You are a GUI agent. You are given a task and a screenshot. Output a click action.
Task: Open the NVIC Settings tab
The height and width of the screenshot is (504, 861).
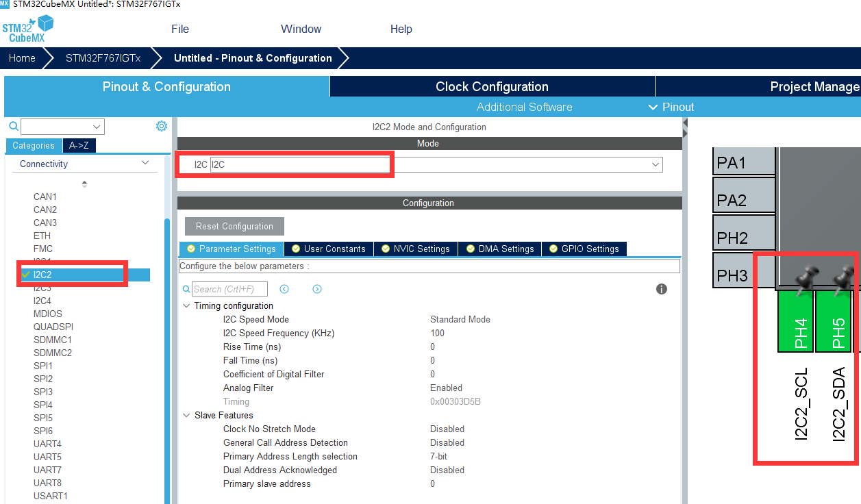[416, 249]
